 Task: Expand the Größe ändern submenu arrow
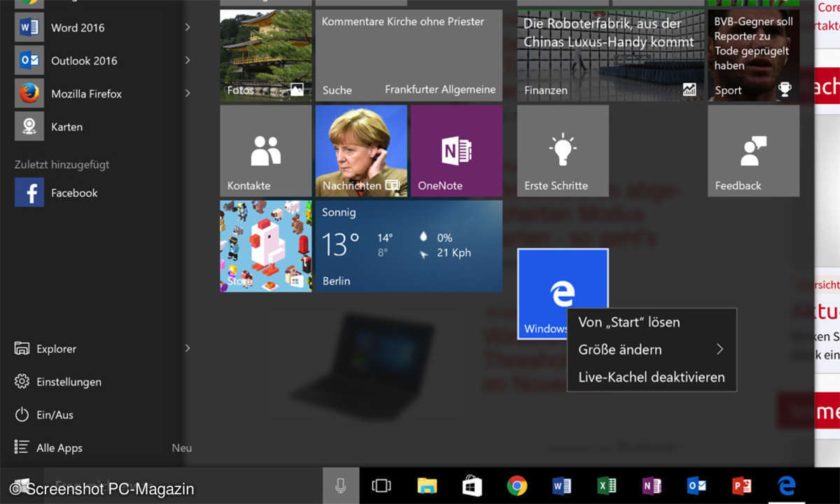pos(720,349)
